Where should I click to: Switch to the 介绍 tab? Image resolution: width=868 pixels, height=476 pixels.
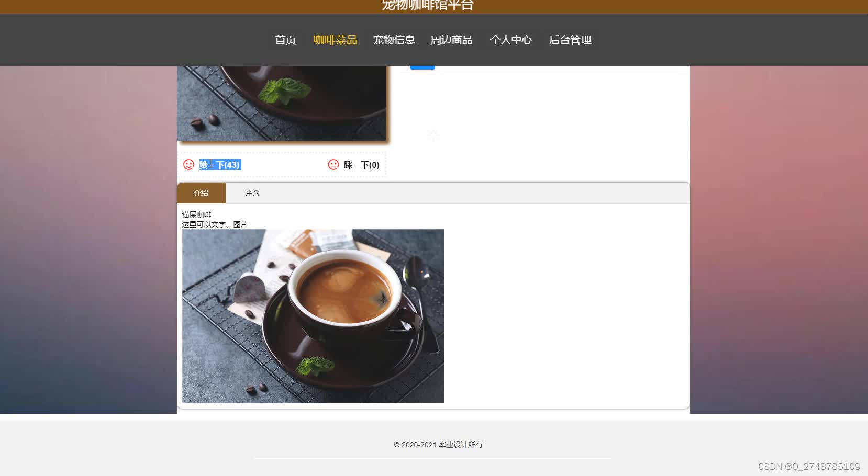[201, 193]
